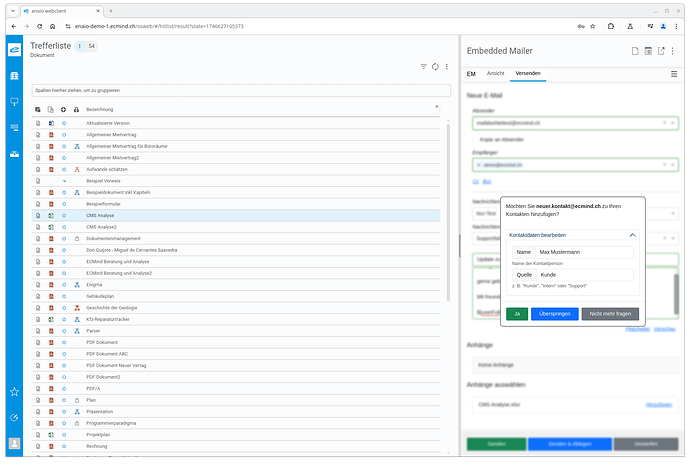Click the message body scrollbar thumb
The width and height of the screenshot is (690, 467).
point(676,294)
